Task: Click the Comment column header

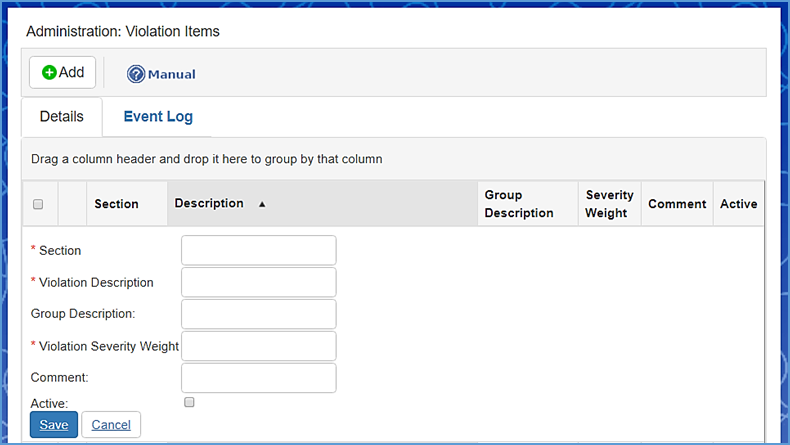Action: click(677, 204)
